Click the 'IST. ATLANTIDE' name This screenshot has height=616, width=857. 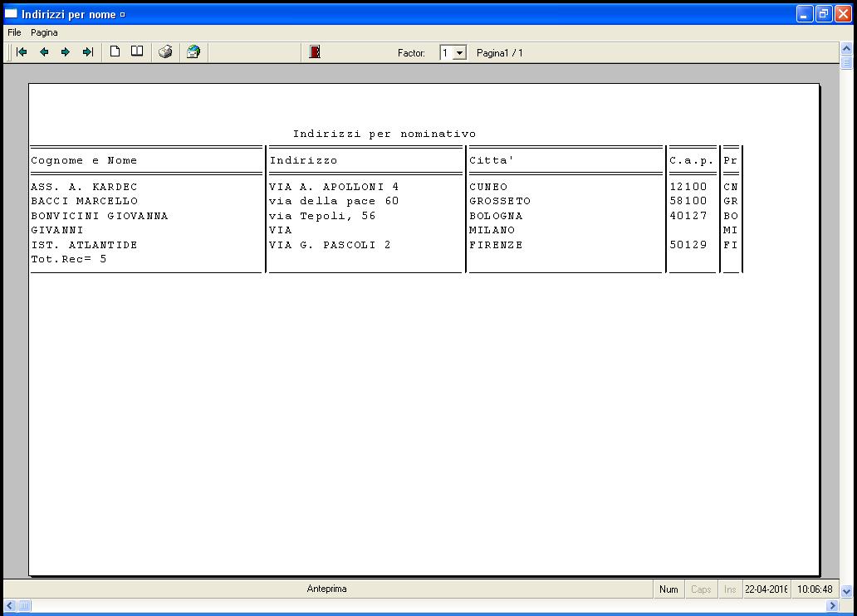pyautogui.click(x=84, y=245)
